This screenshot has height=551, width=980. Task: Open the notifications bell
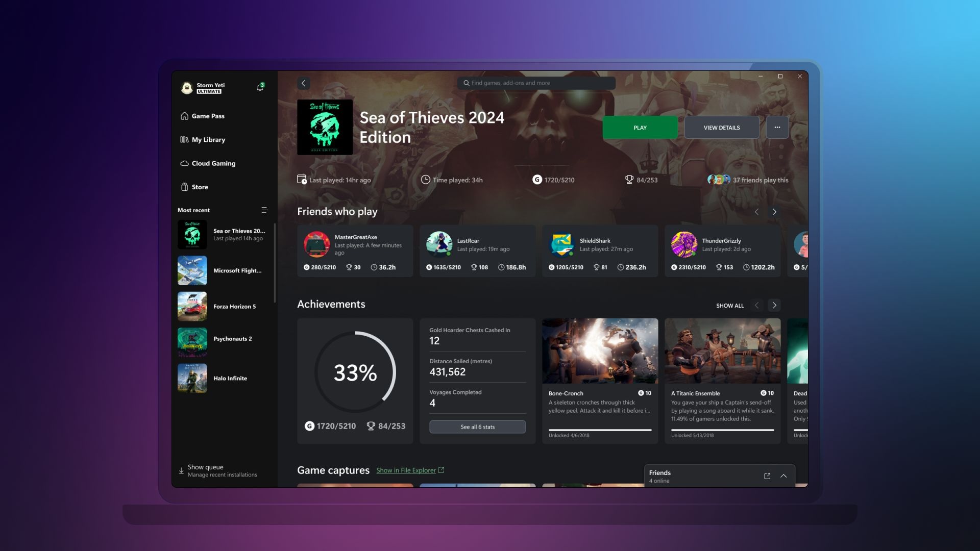pyautogui.click(x=260, y=87)
